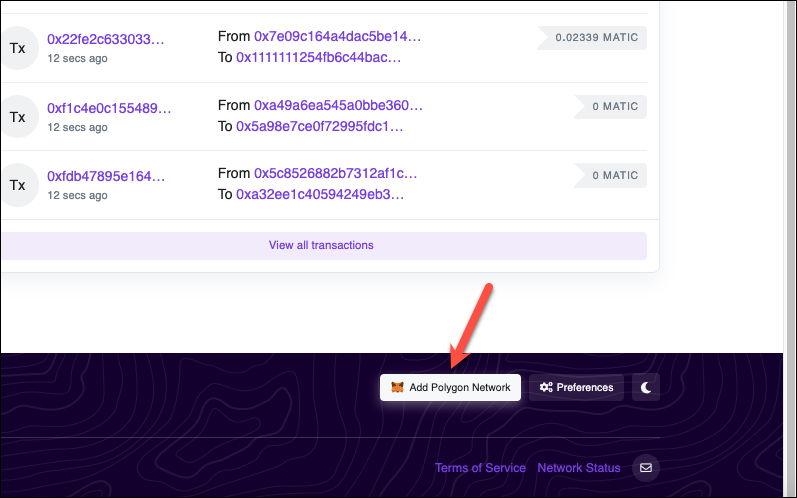Click the MetaMask fox icon
This screenshot has height=498, width=797.
click(397, 388)
